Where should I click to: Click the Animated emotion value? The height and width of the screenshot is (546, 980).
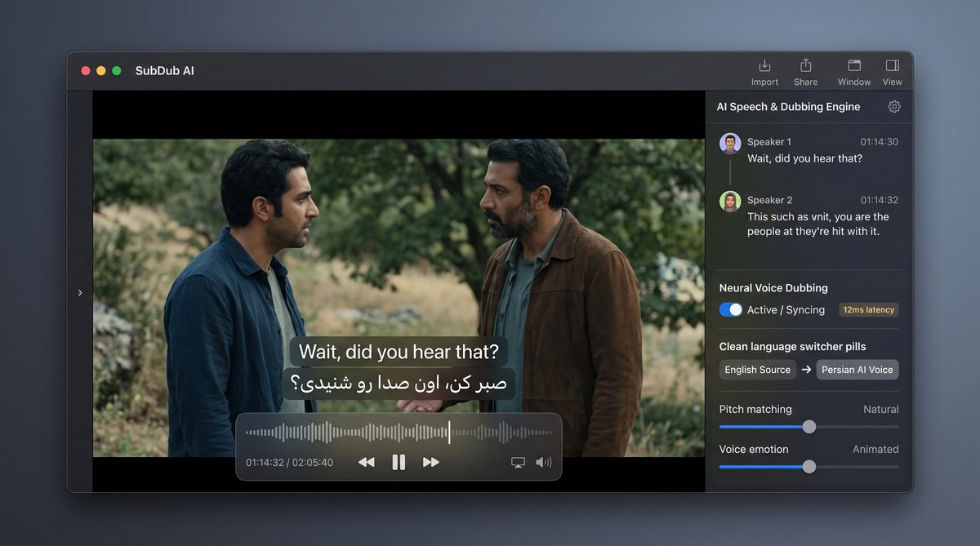(875, 450)
